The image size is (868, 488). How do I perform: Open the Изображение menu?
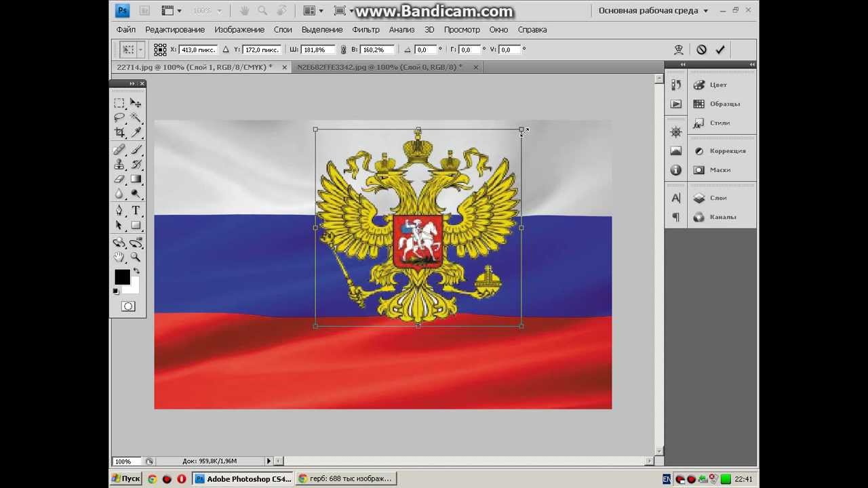[x=239, y=30]
